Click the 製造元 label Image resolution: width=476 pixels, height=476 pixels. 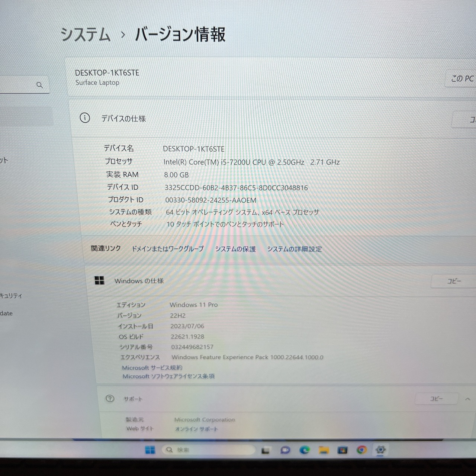(135, 419)
